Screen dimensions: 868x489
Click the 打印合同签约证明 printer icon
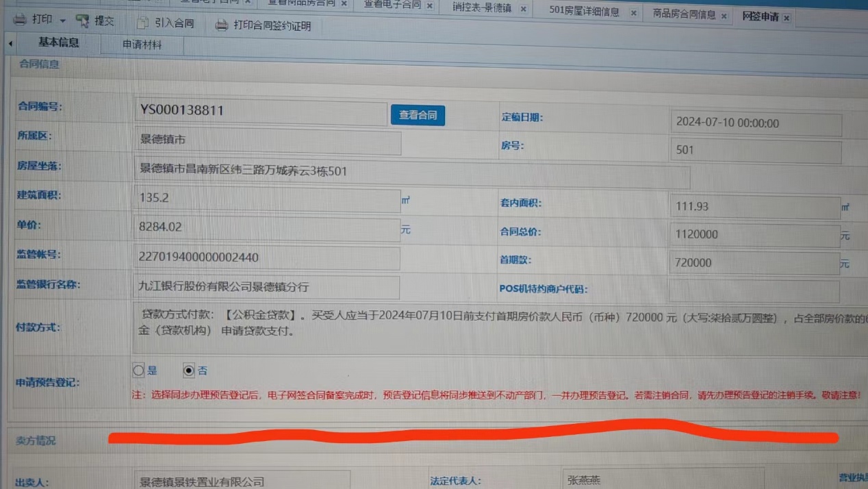pos(221,25)
